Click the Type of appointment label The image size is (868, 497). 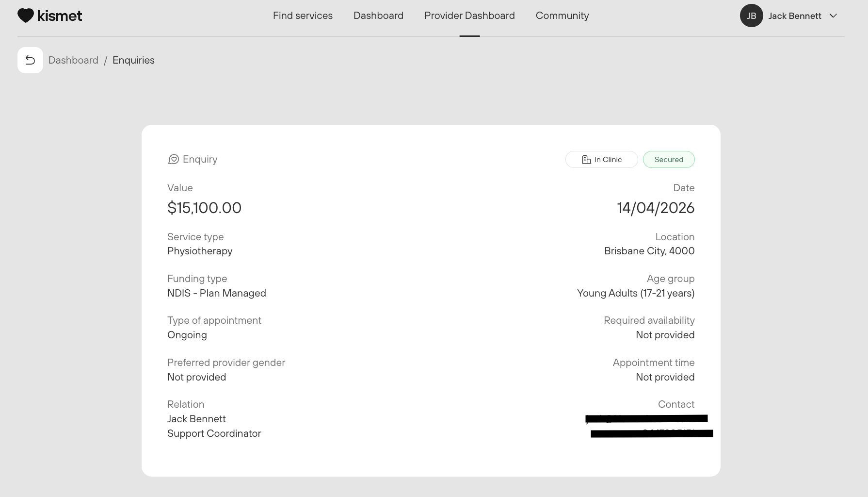point(214,320)
